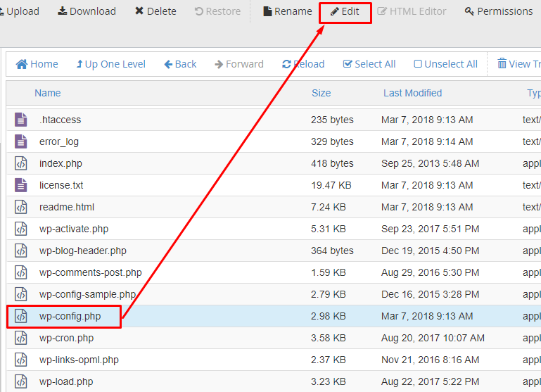Image resolution: width=541 pixels, height=392 pixels.
Task: Navigate Up One Level
Action: 110,64
